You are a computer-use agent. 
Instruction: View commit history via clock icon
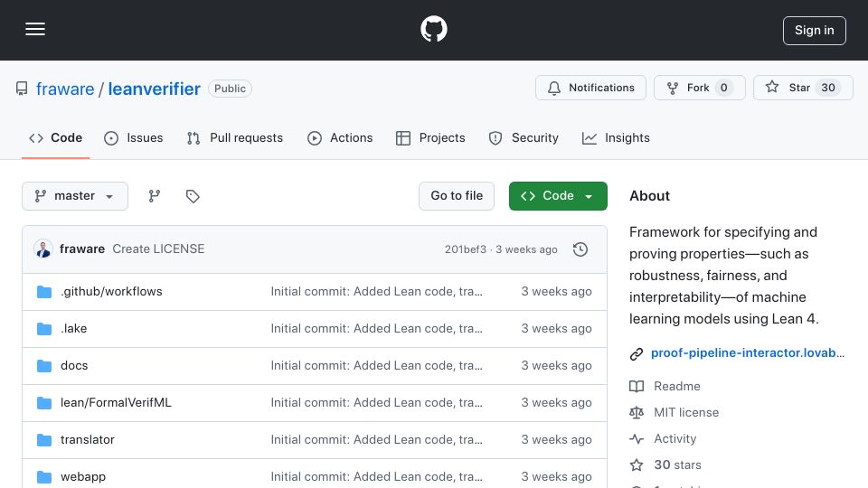point(580,249)
